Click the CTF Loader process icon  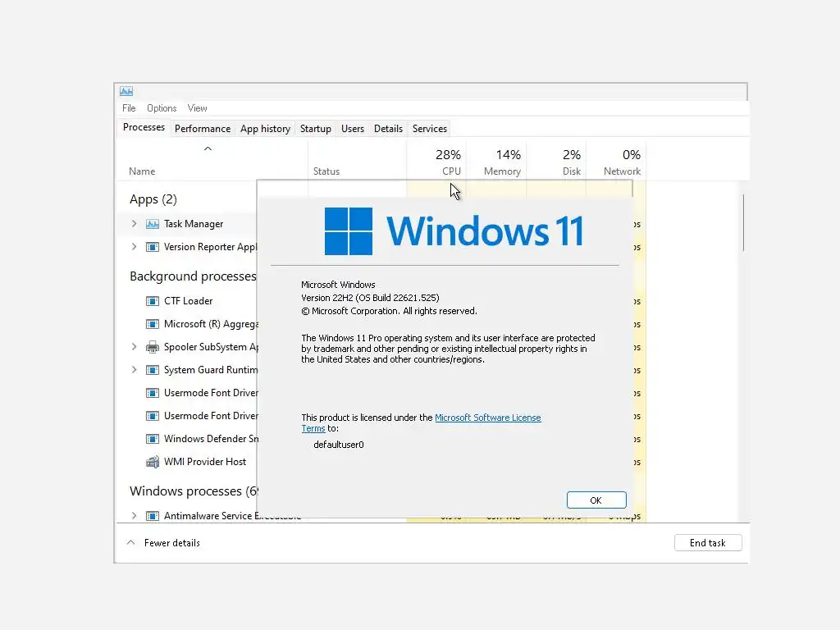pos(153,301)
